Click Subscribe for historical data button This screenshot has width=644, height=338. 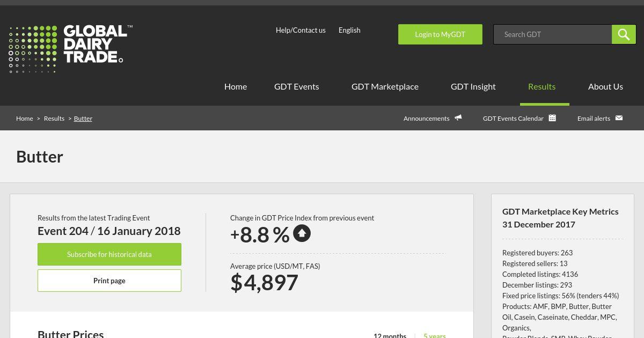pyautogui.click(x=109, y=254)
